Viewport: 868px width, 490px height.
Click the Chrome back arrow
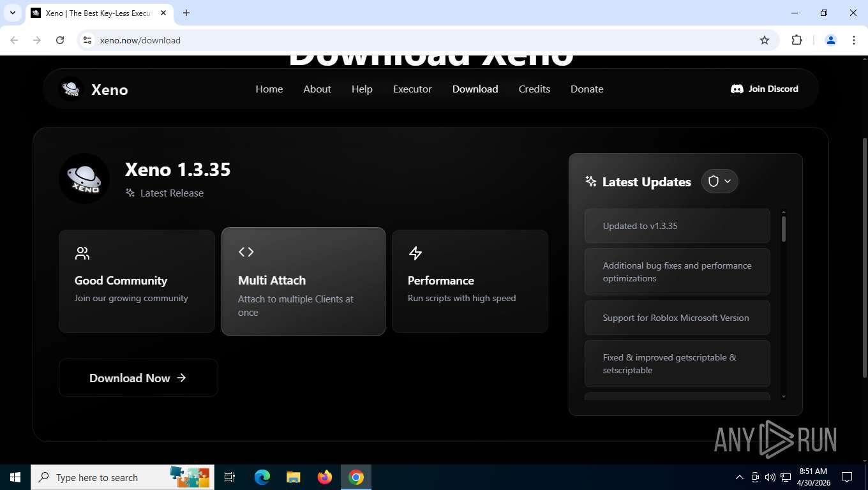pos(14,40)
